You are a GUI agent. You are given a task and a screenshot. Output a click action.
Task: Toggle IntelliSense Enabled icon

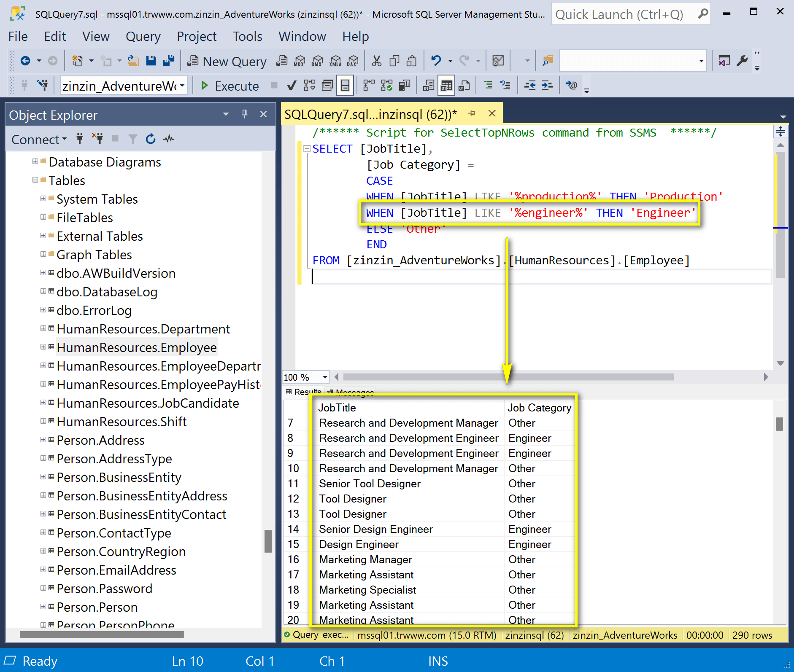(345, 86)
